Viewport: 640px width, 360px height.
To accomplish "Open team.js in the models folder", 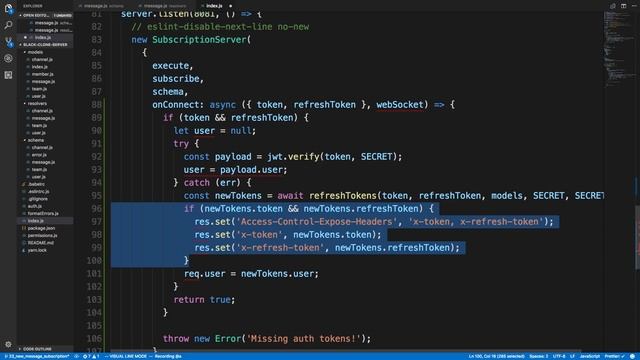I will pyautogui.click(x=39, y=89).
